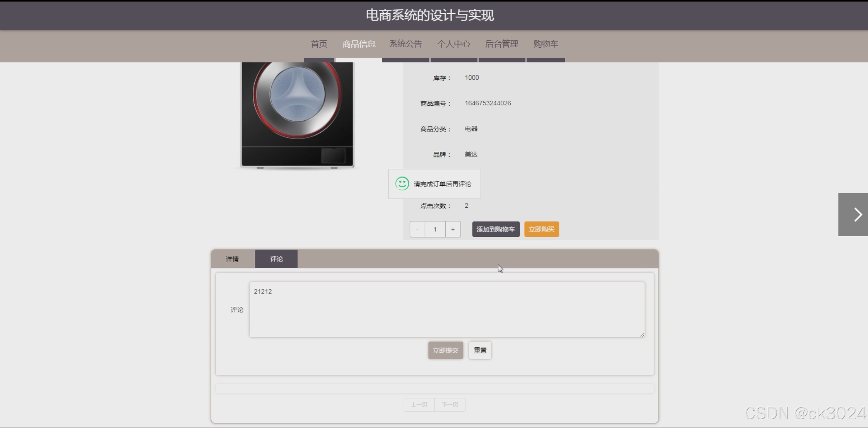
Task: Click the plus button to increase quantity
Action: [453, 229]
